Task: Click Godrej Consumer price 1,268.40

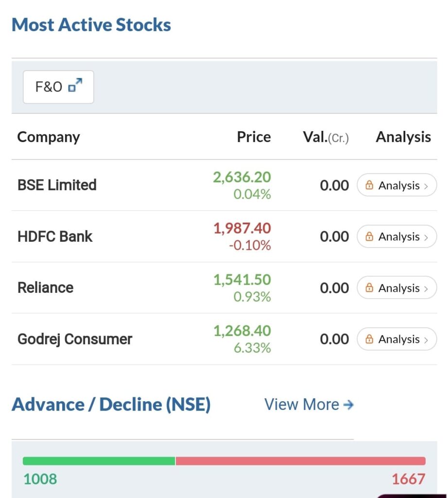Action: click(x=242, y=331)
